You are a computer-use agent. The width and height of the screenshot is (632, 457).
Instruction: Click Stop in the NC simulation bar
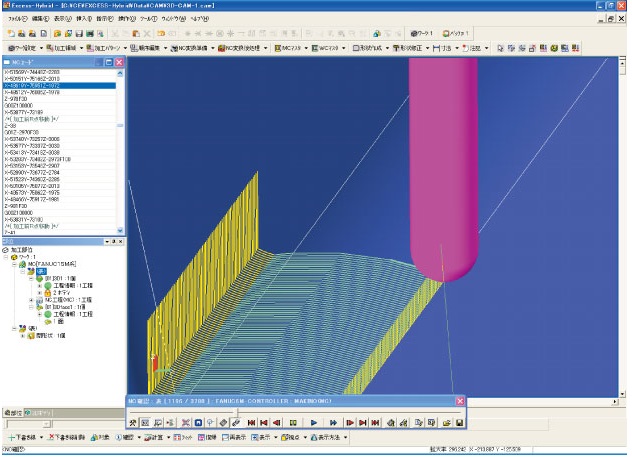[294, 423]
